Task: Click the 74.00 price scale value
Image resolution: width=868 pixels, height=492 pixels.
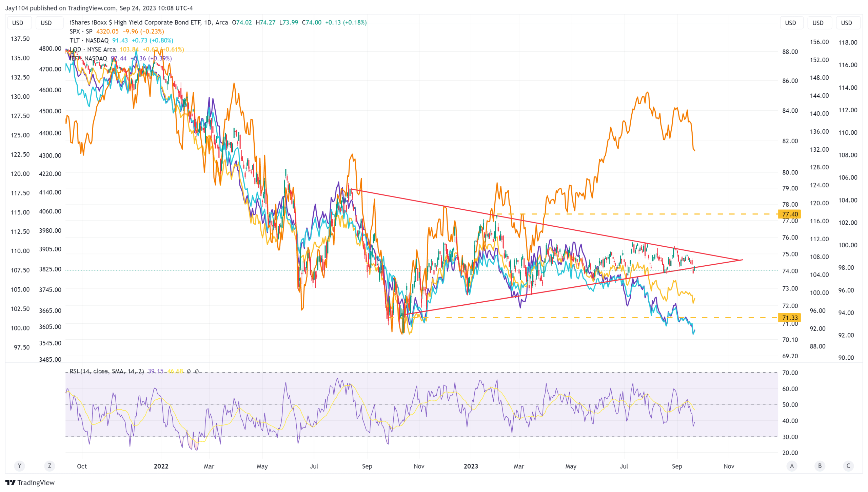Action: tap(790, 271)
